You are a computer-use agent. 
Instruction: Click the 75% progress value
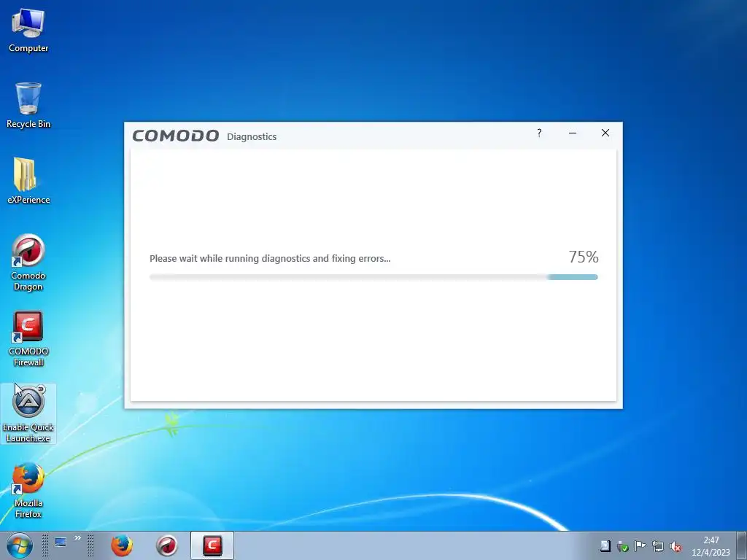tap(584, 257)
